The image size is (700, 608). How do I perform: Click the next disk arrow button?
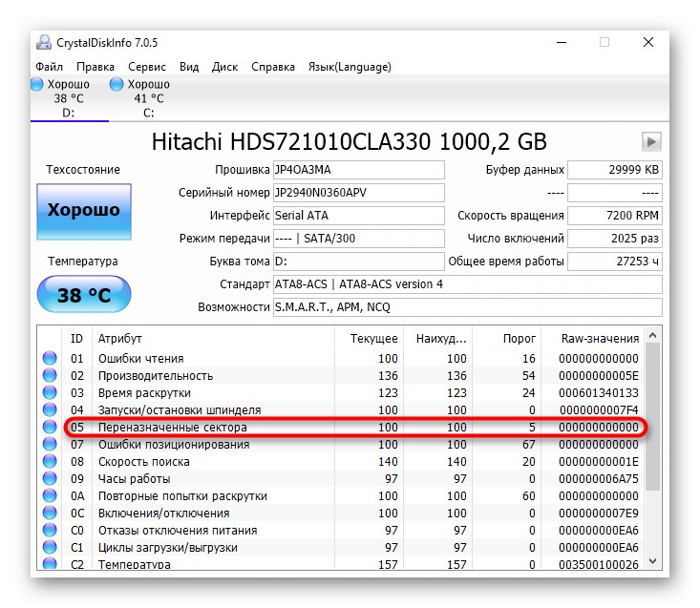(651, 142)
